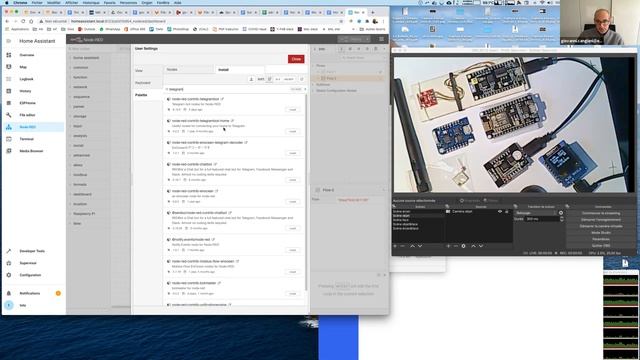Image resolution: width=640 pixels, height=360 pixels.
Task: Open Developer Tools hammer icon
Action: (x=9, y=251)
